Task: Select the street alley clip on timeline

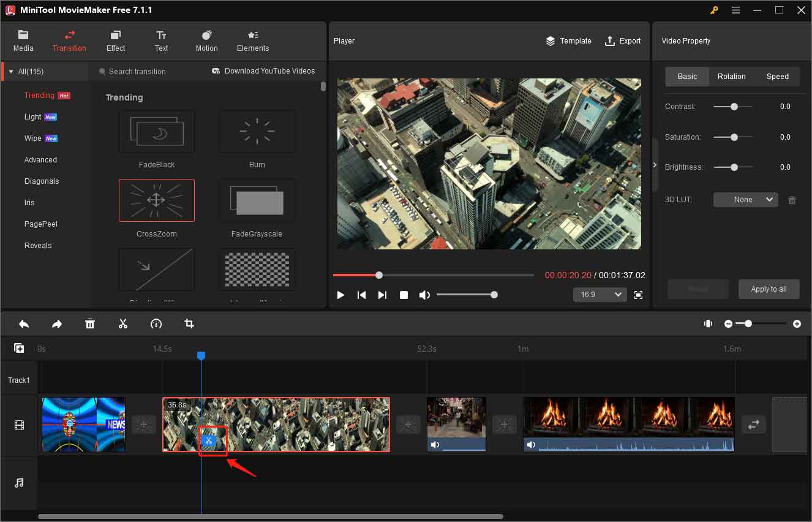Action: [x=456, y=425]
